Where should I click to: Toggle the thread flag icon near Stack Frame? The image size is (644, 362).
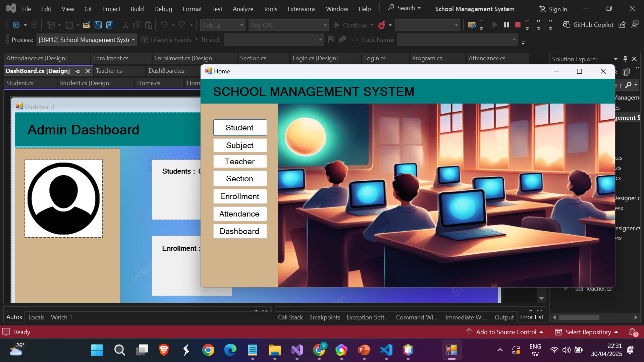[x=331, y=39]
